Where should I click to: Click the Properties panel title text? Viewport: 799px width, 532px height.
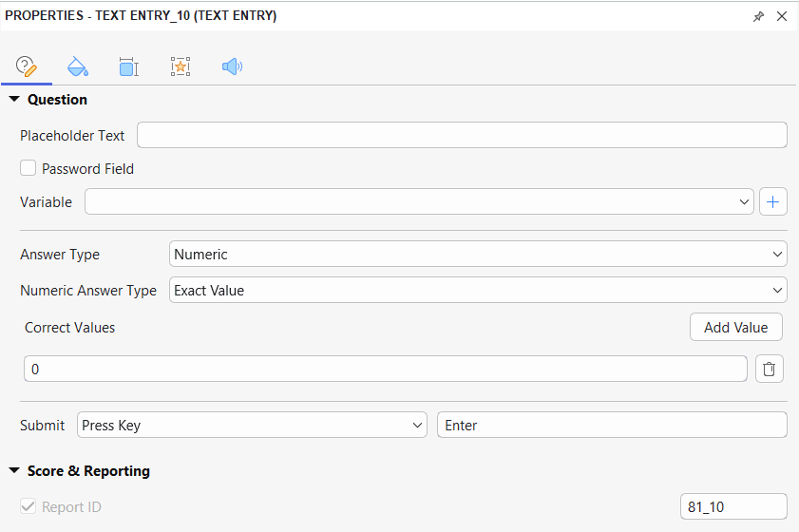tap(141, 16)
